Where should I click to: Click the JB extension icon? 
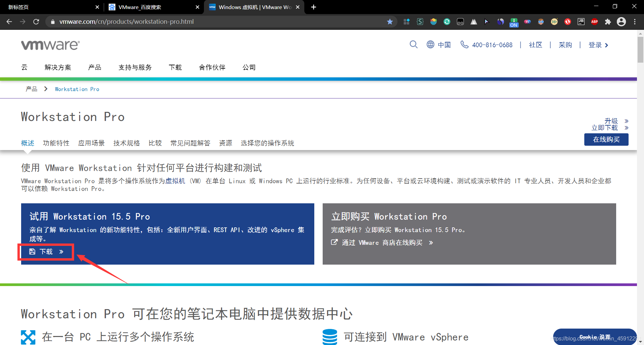[x=581, y=22]
